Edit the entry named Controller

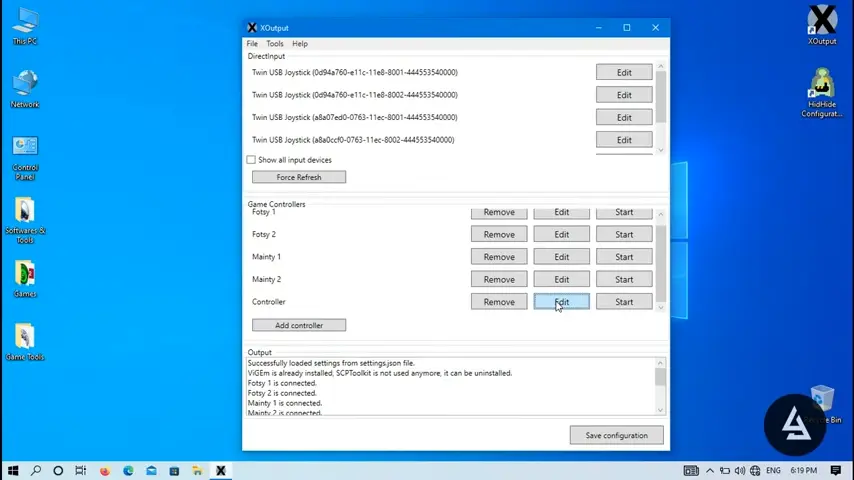pyautogui.click(x=562, y=301)
